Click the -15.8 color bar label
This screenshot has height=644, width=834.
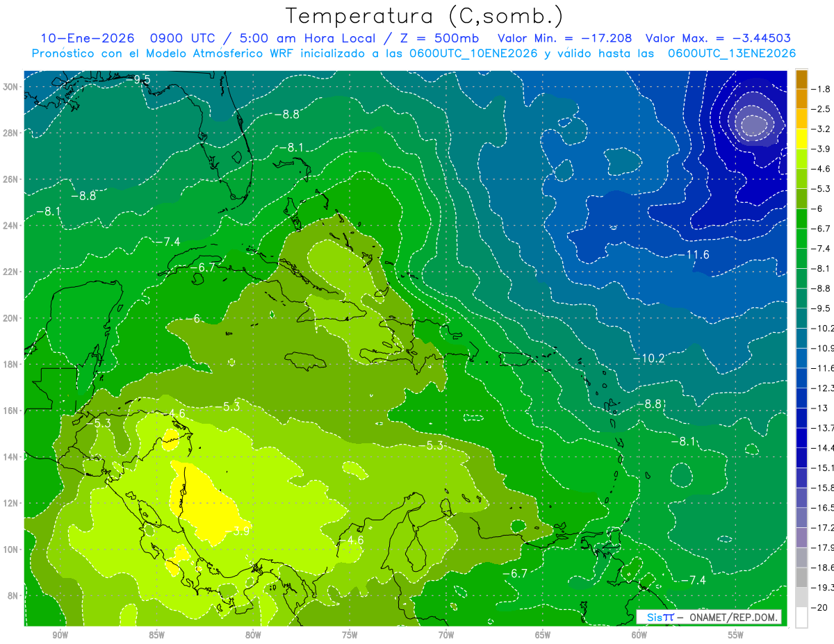822,488
